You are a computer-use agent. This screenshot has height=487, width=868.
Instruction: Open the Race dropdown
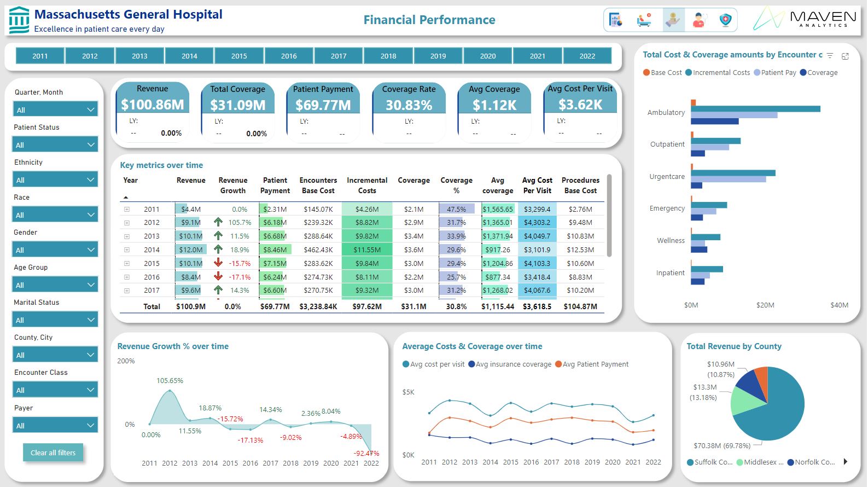[x=55, y=214]
